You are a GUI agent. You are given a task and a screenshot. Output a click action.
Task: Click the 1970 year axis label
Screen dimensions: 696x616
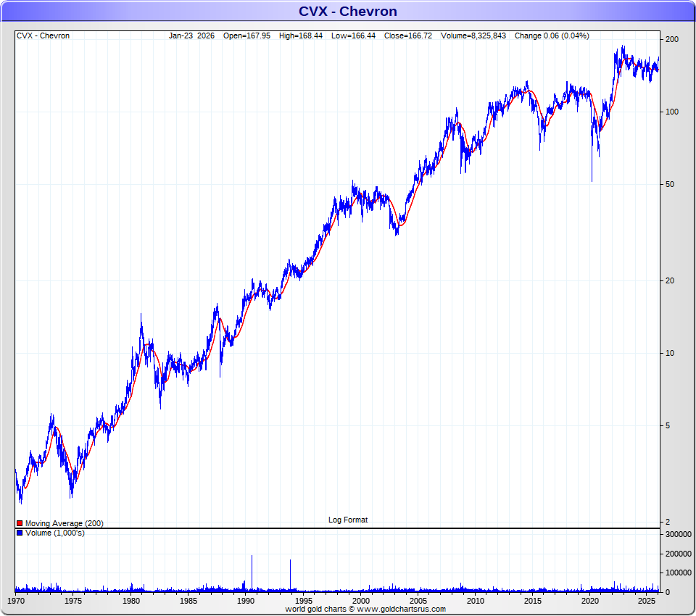(17, 601)
